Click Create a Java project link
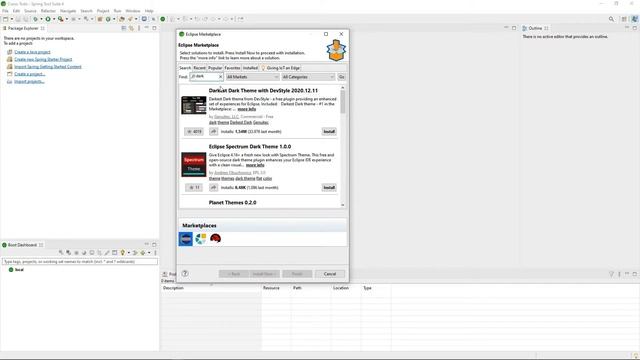 point(32,52)
